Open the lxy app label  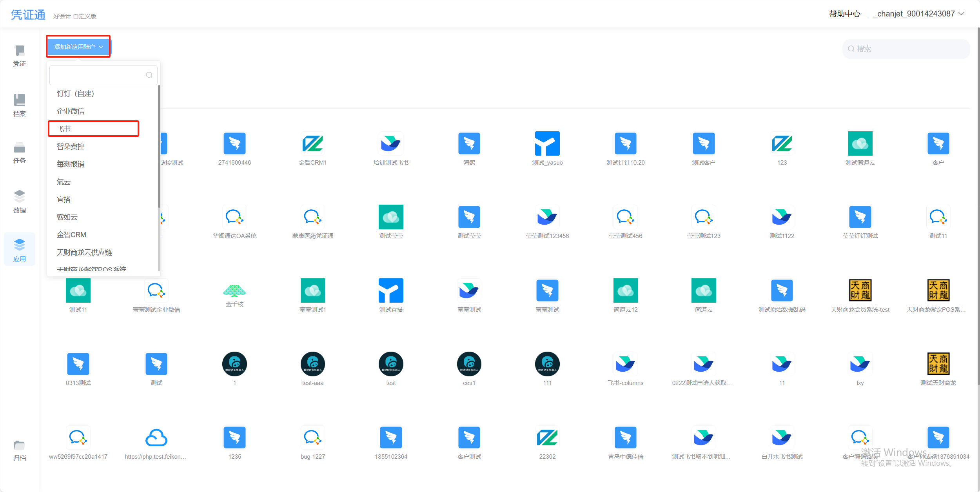point(860,383)
